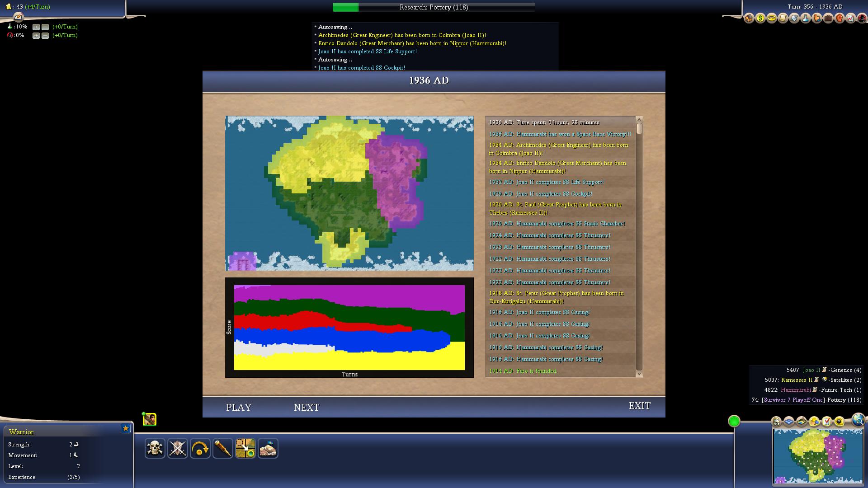This screenshot has height=488, width=868.
Task: Select Joao II in the scoreboard
Action: pyautogui.click(x=811, y=370)
